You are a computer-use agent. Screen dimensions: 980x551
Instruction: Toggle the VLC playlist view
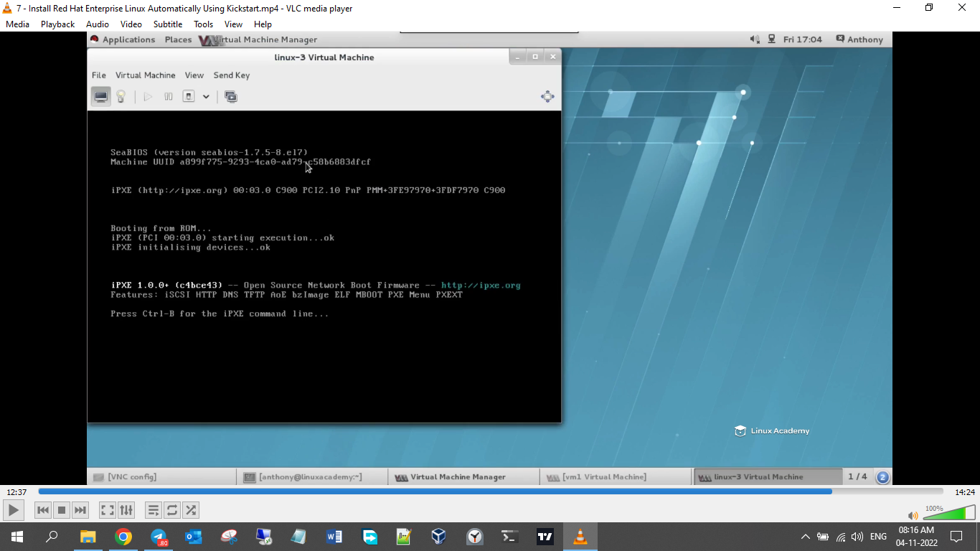pos(154,510)
